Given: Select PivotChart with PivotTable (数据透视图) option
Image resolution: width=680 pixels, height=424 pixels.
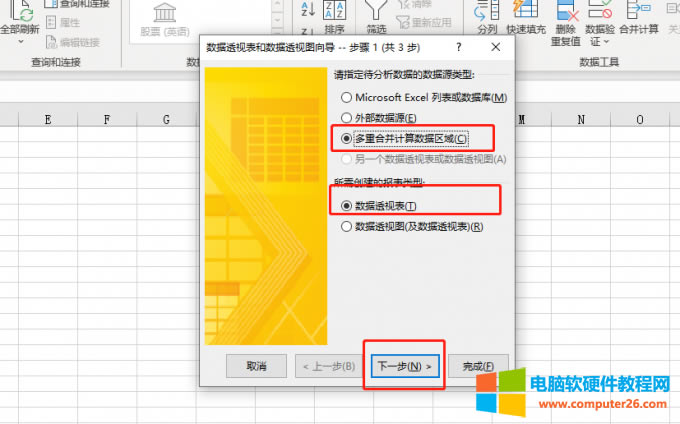Looking at the screenshot, I should [x=347, y=227].
